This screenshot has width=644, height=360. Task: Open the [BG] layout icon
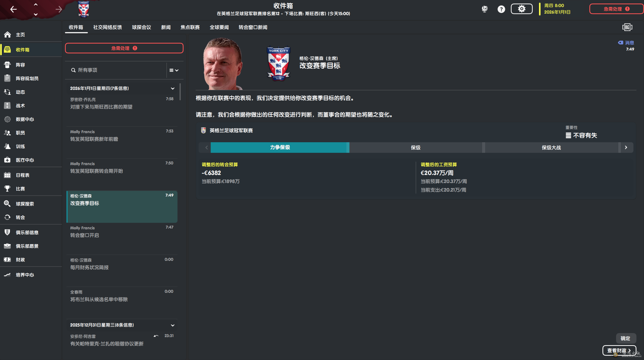(x=627, y=27)
